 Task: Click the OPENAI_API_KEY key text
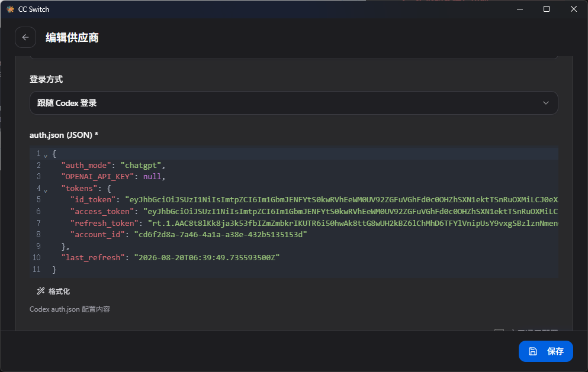98,176
